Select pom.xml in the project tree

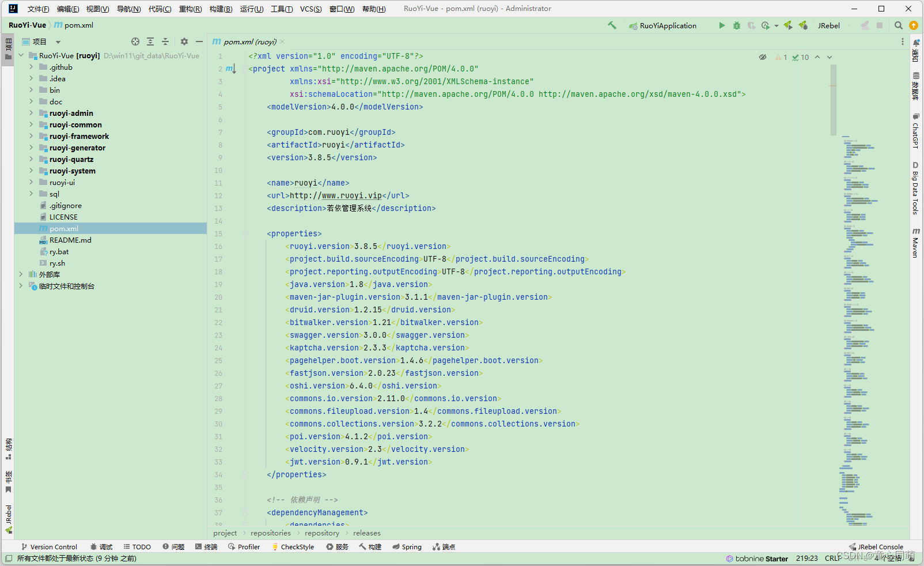pos(111,229)
